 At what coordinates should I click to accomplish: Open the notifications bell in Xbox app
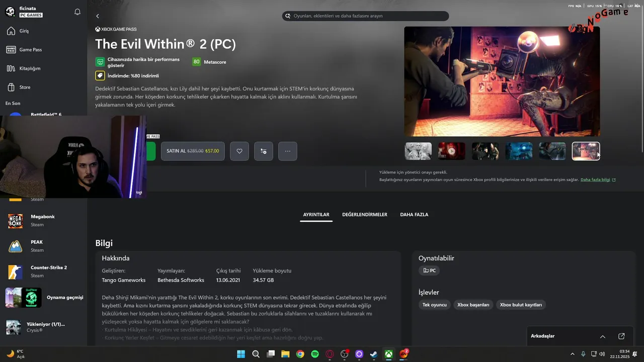(77, 12)
